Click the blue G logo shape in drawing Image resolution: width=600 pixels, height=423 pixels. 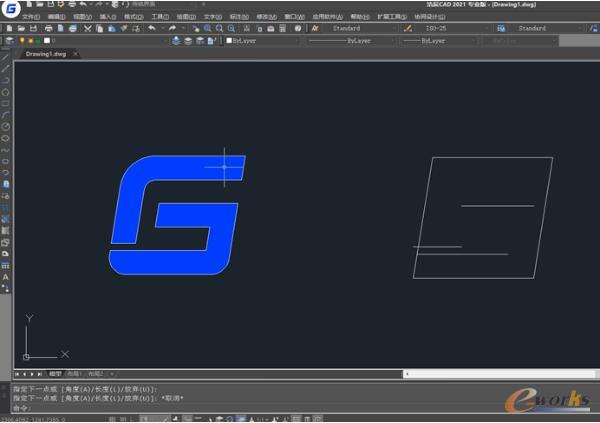click(x=176, y=215)
